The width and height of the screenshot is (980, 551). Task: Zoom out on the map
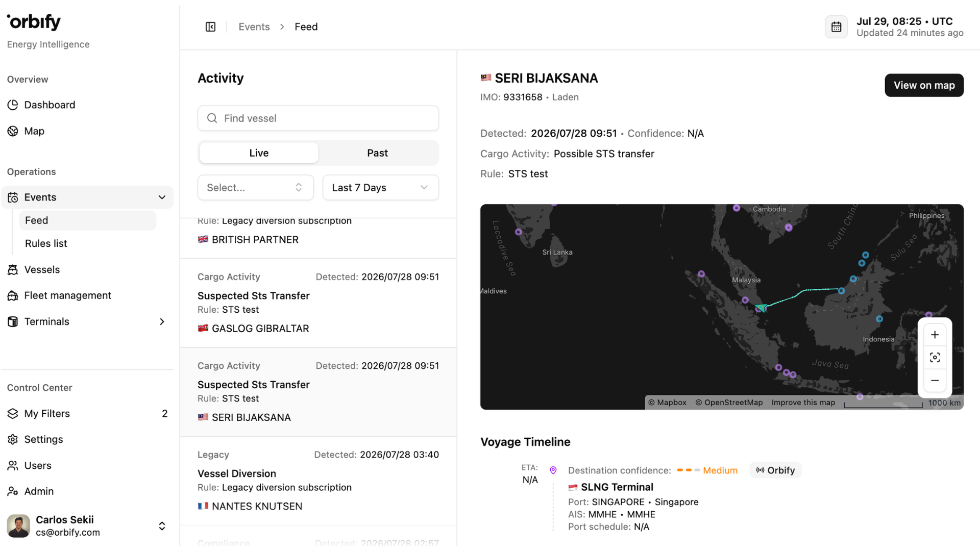pos(935,381)
